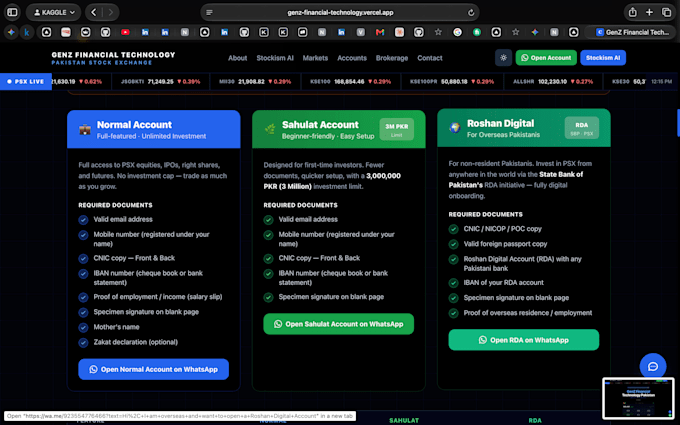This screenshot has width=680, height=425.
Task: Click the briefcase icon on Normal Account
Action: tap(85, 129)
